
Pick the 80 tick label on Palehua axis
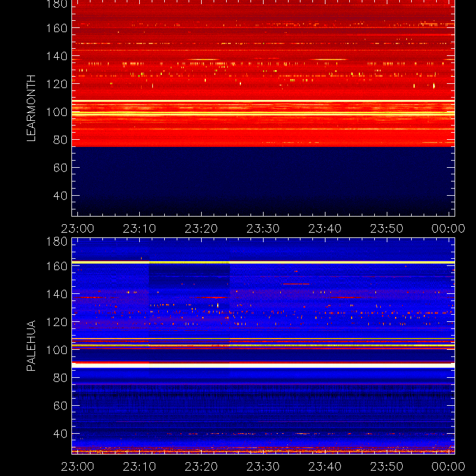point(60,378)
